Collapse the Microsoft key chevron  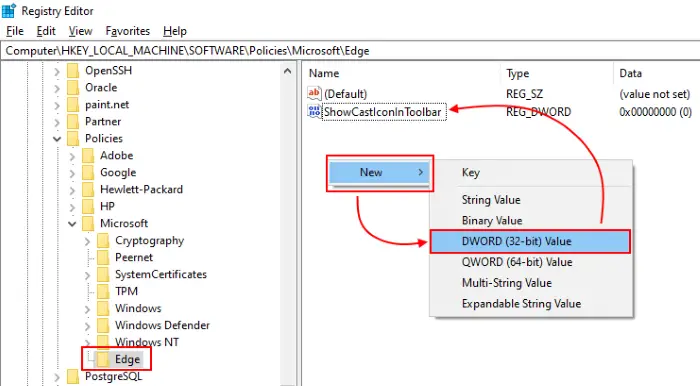pos(72,224)
